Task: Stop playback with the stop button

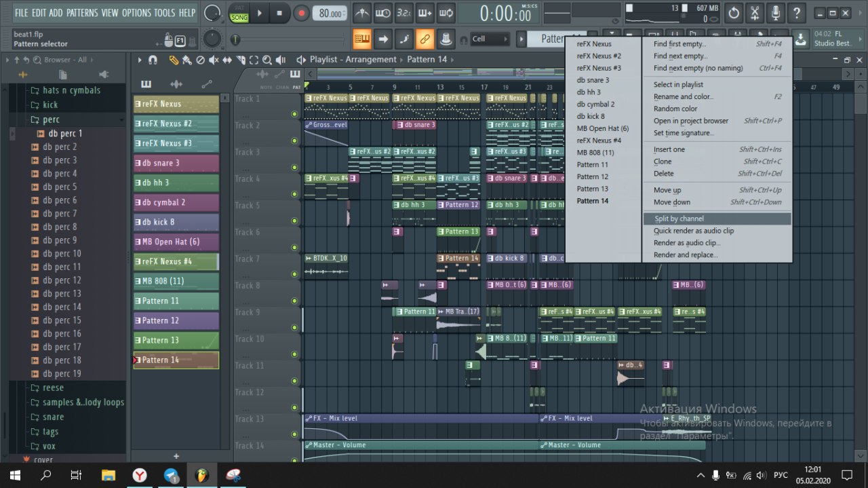Action: (x=279, y=13)
